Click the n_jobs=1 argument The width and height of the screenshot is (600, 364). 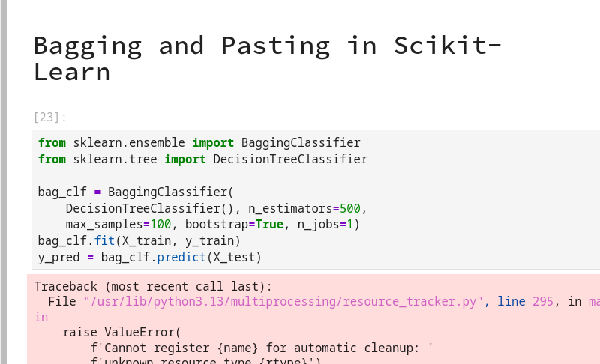click(325, 225)
